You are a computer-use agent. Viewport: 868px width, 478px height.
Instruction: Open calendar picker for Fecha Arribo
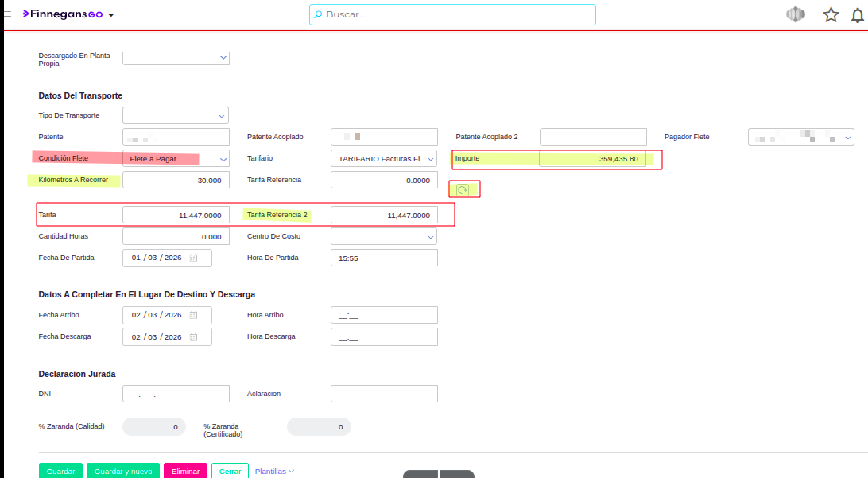pyautogui.click(x=193, y=315)
